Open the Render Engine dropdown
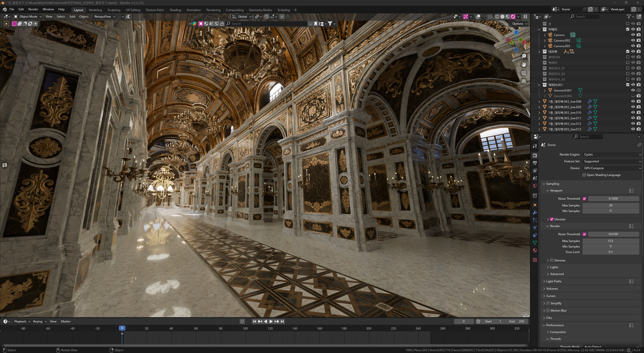The image size is (644, 353). coord(612,155)
